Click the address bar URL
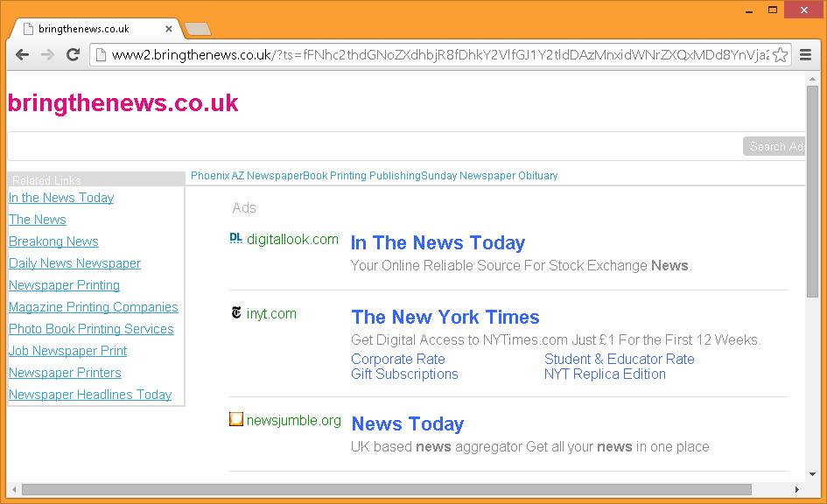 (x=440, y=55)
